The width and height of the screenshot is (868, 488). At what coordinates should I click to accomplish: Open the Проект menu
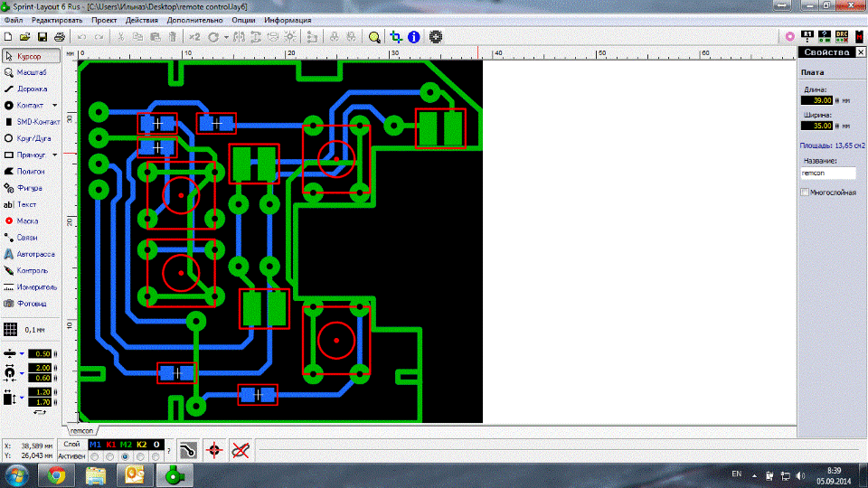(104, 20)
